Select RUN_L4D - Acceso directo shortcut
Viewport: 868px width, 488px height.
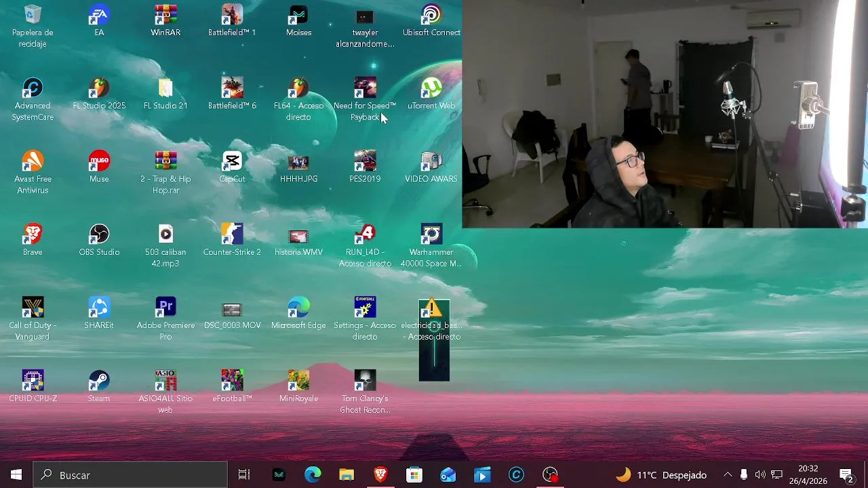click(365, 245)
